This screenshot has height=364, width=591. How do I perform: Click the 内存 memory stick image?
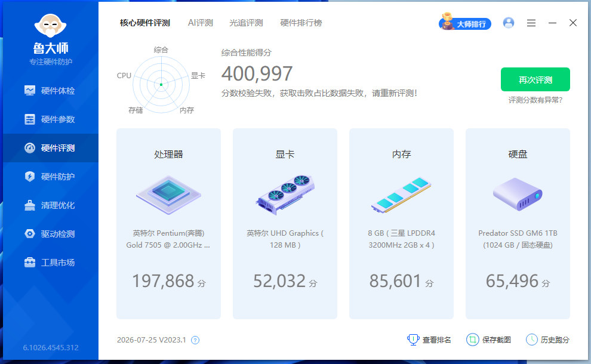[x=401, y=195]
